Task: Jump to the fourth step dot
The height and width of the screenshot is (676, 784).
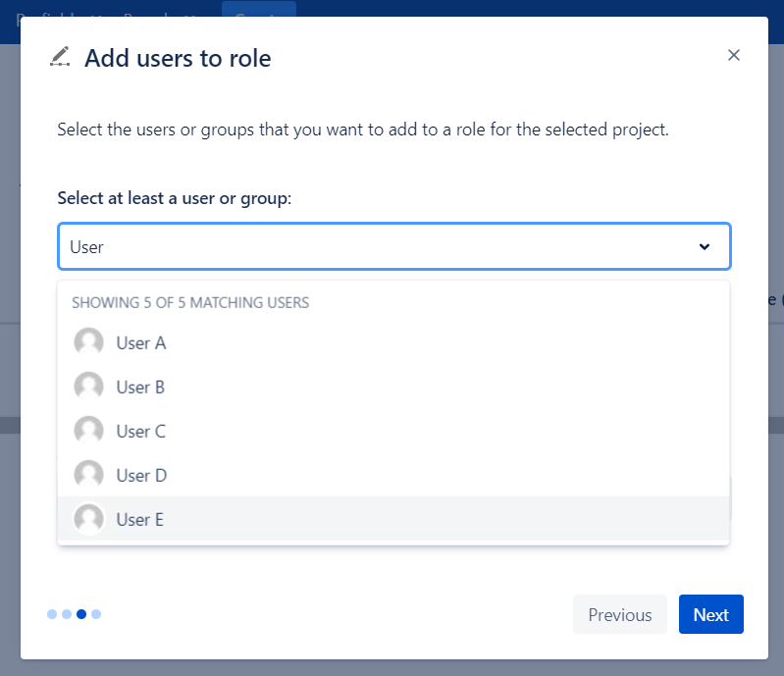Action: coord(96,614)
